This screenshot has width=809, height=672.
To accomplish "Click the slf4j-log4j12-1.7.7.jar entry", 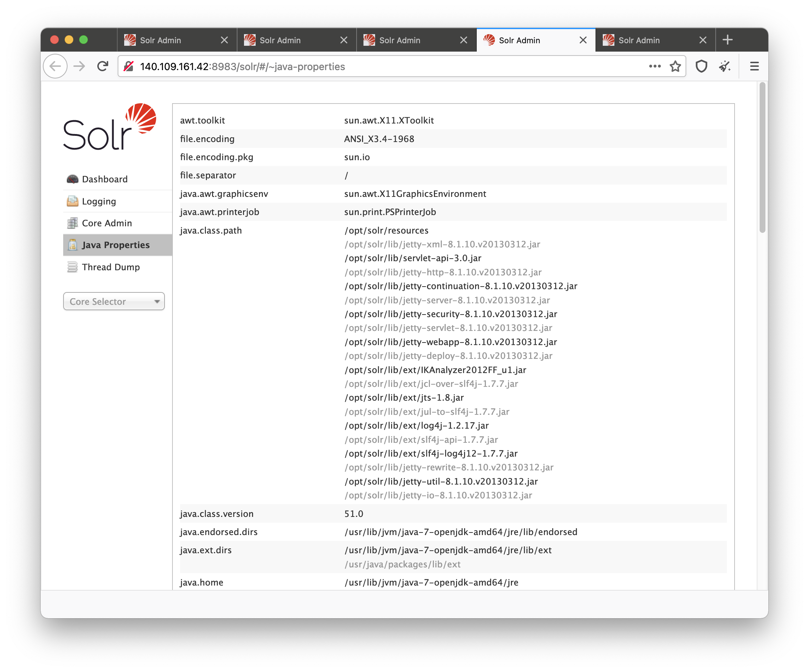I will [x=431, y=454].
